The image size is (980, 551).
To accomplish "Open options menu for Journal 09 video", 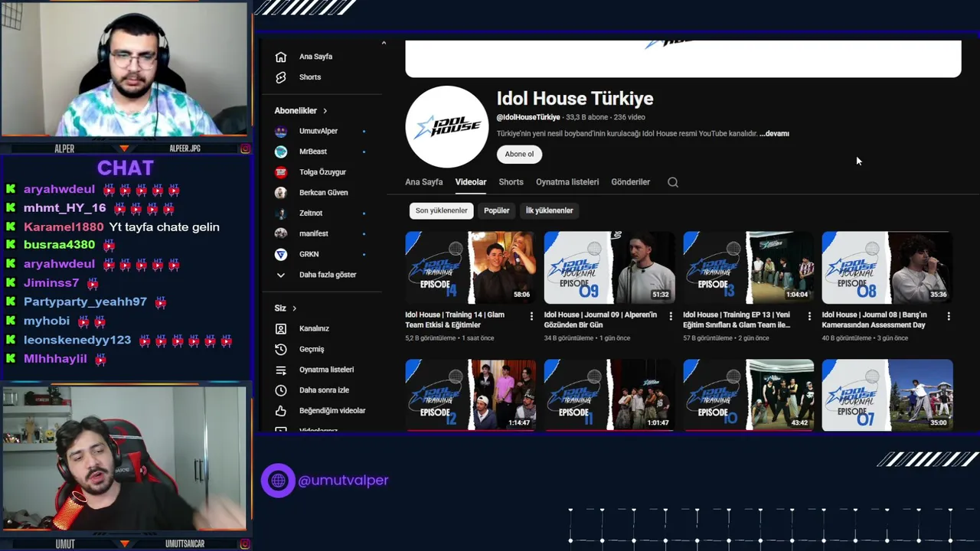I will [671, 316].
